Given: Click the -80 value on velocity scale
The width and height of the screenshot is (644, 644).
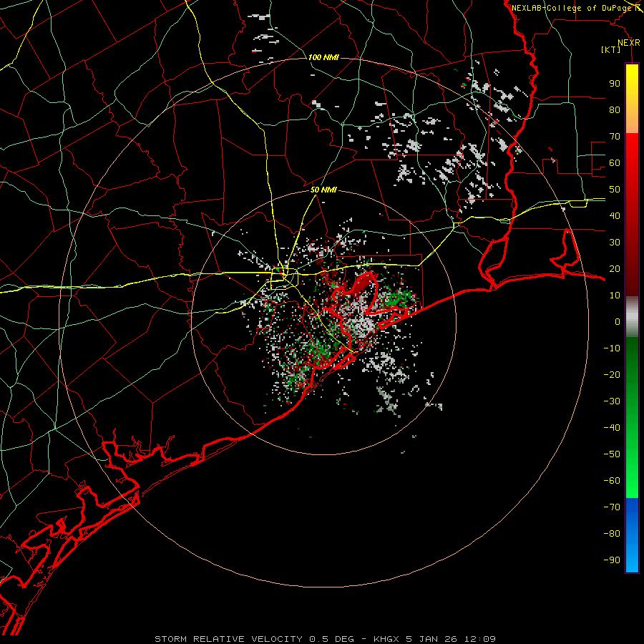Looking at the screenshot, I should click(612, 534).
